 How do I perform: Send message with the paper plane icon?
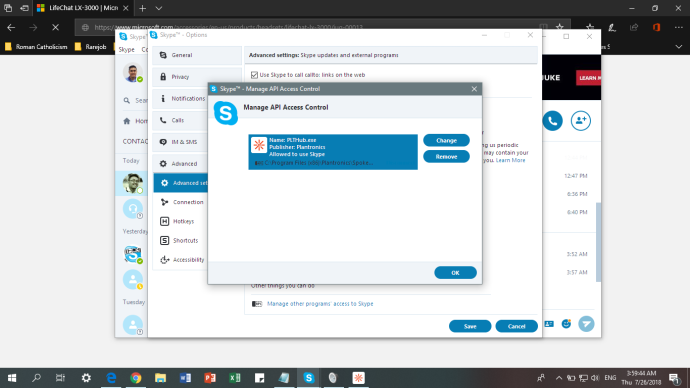[586, 324]
